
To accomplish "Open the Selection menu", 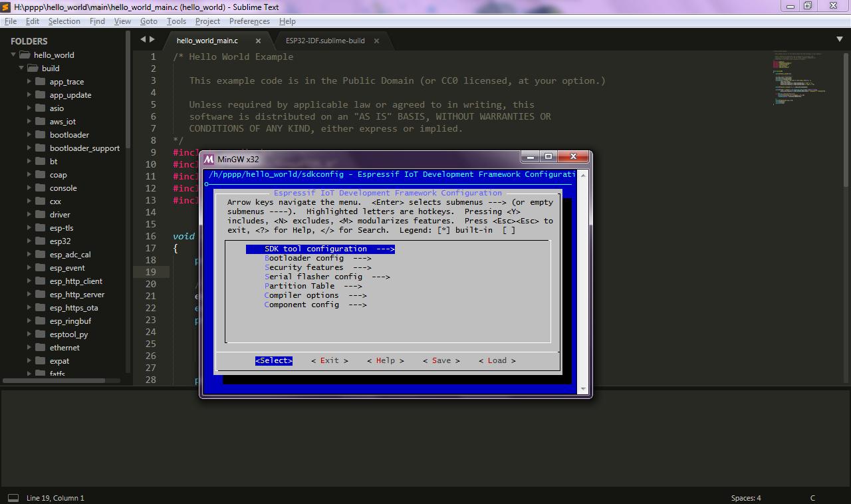I will click(x=64, y=21).
